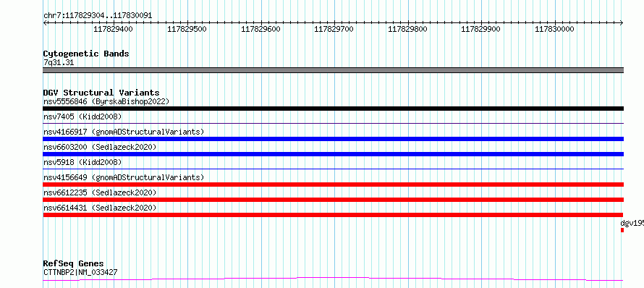Open the nsv5918 (Kidd2008) label
644x288 pixels.
[82, 162]
